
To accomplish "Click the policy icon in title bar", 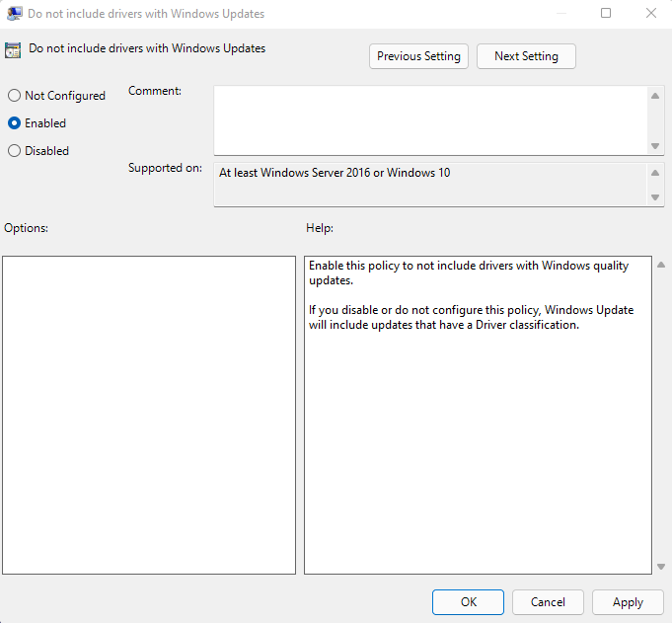I will pos(14,14).
